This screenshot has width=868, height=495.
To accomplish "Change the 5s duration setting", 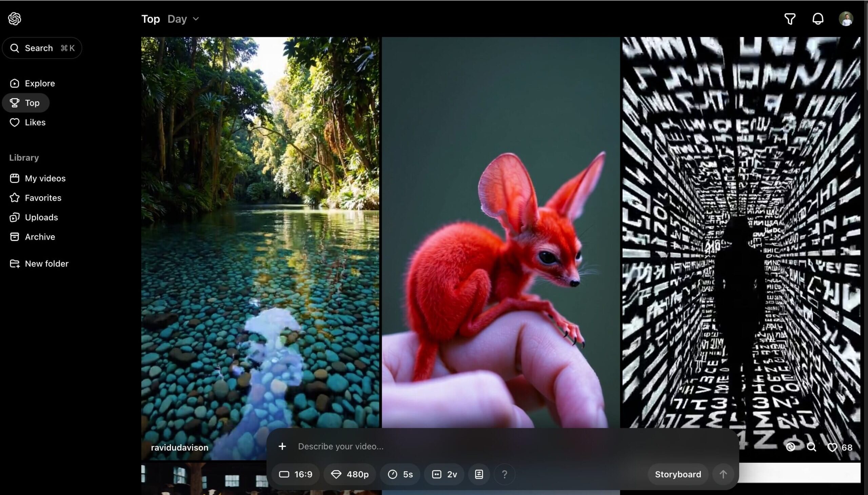I will coord(400,474).
